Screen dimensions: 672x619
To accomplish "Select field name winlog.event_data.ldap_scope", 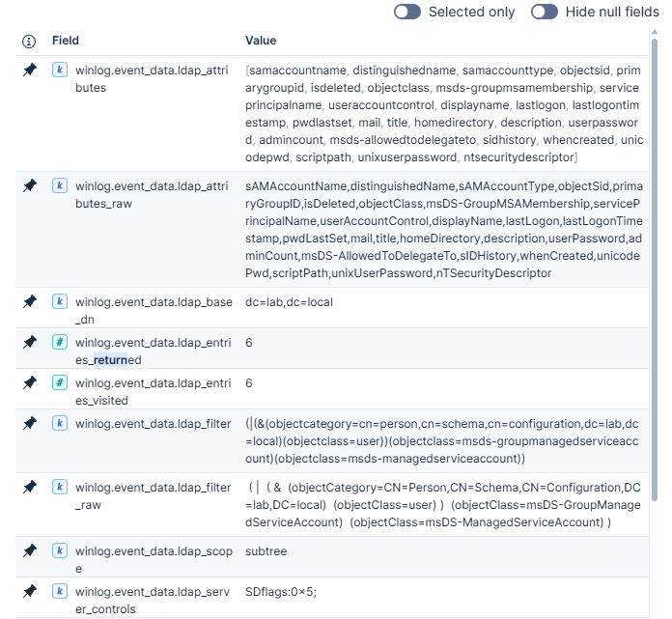I will [154, 560].
